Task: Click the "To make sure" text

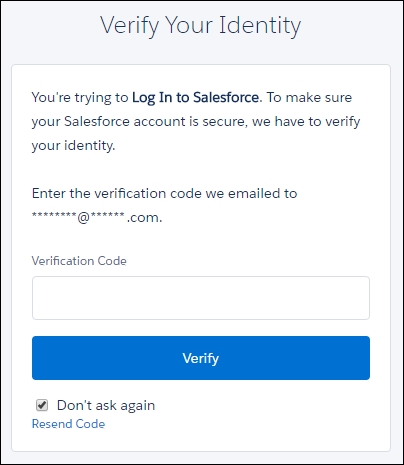Action: tap(309, 97)
